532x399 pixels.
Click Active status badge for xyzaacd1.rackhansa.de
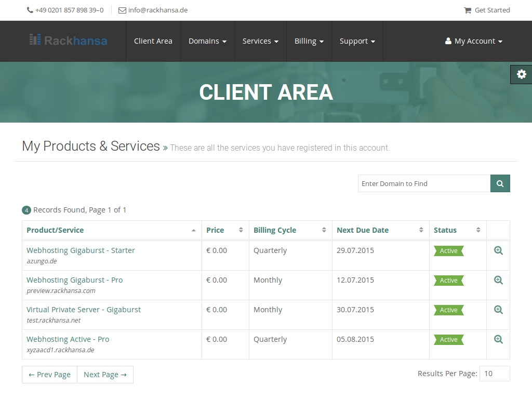coord(448,339)
